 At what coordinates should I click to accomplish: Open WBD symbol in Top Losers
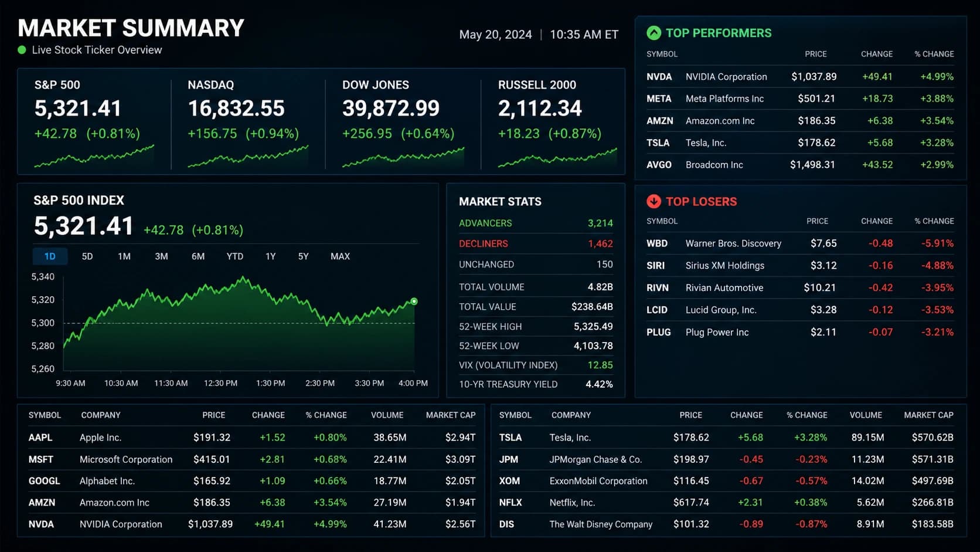coord(657,243)
